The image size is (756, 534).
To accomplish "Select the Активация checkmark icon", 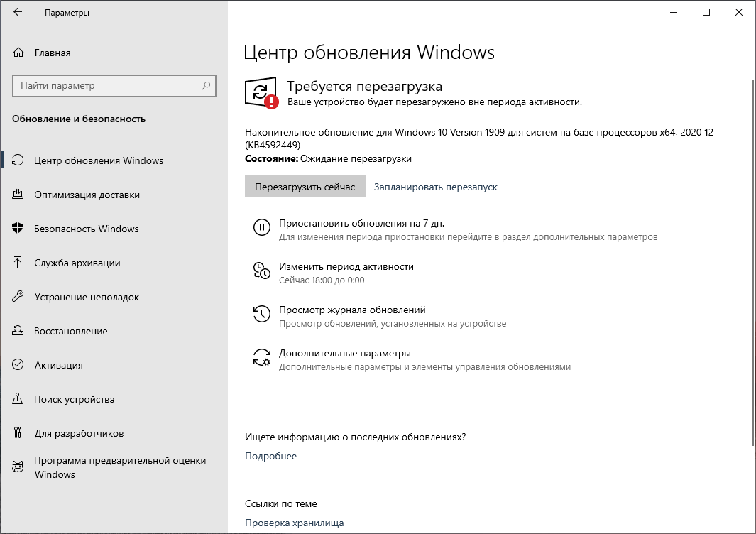I will tap(18, 364).
